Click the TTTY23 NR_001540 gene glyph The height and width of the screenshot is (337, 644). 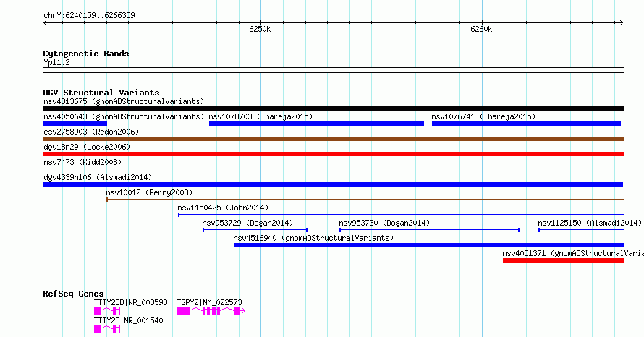pyautogui.click(x=107, y=329)
